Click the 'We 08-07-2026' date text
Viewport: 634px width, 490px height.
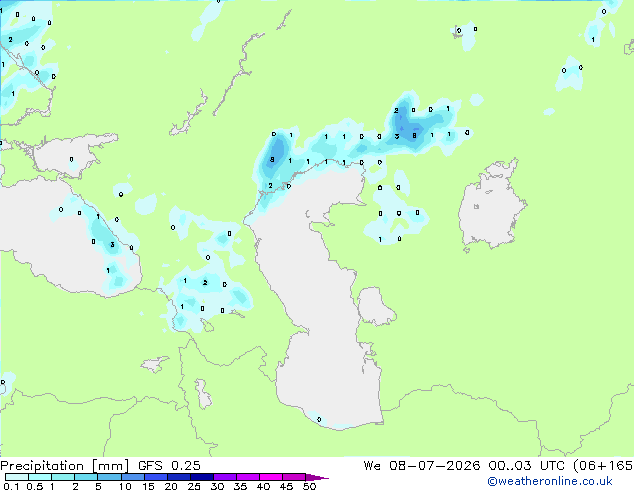(422, 465)
